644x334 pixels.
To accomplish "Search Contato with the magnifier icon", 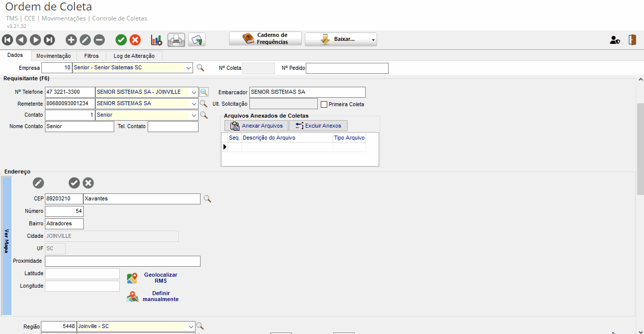I will click(x=204, y=115).
